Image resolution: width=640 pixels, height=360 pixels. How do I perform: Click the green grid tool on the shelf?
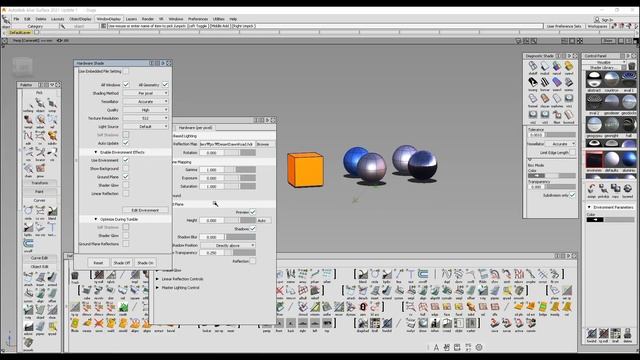(123, 307)
